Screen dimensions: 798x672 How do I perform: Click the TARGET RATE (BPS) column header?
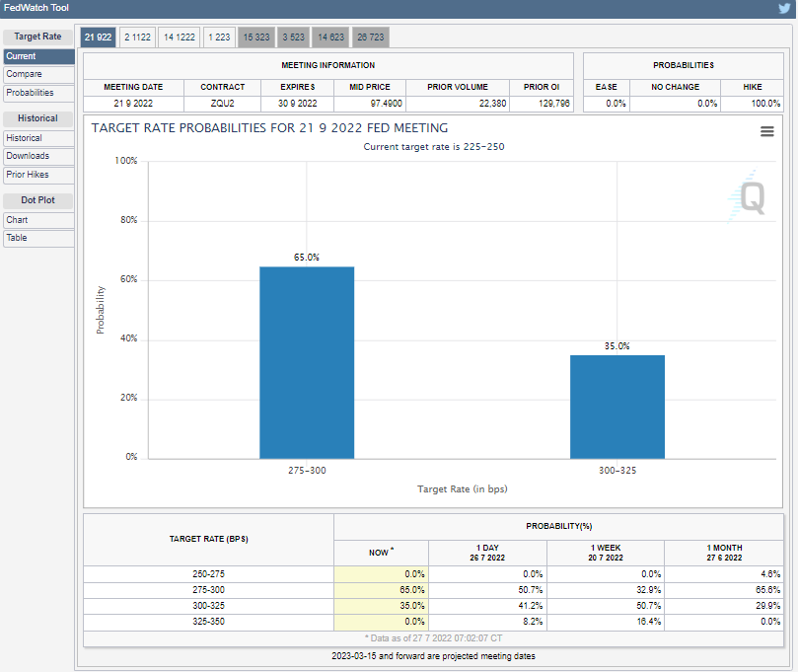click(209, 539)
